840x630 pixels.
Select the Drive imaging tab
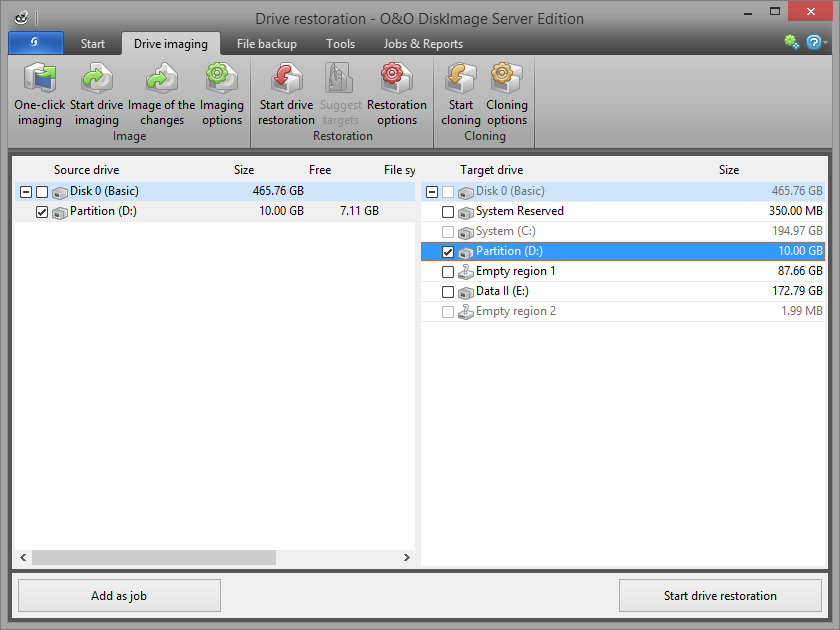pos(171,44)
